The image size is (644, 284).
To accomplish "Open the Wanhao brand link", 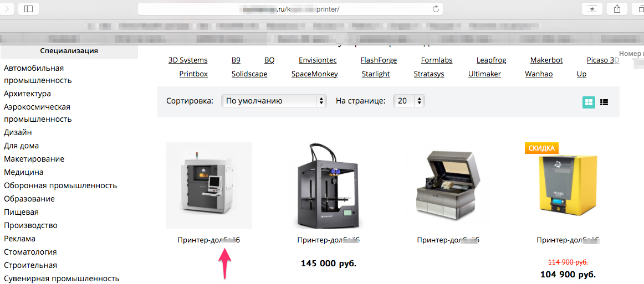I will coord(539,74).
